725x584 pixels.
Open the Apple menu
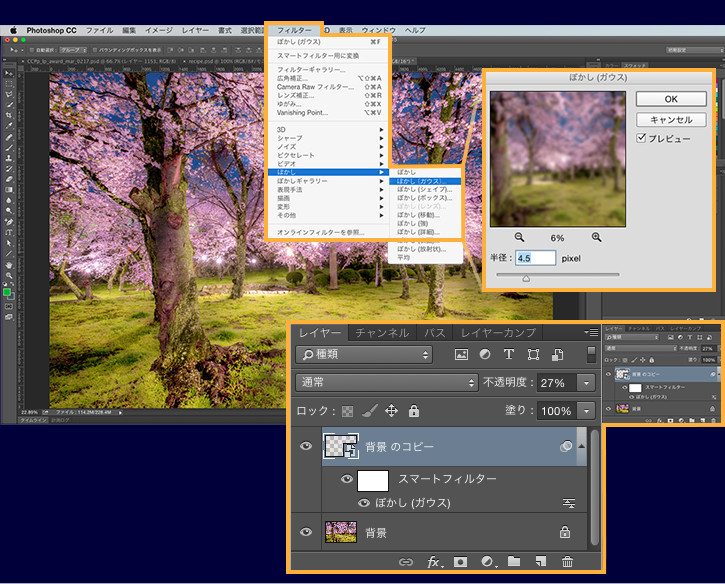[13, 30]
